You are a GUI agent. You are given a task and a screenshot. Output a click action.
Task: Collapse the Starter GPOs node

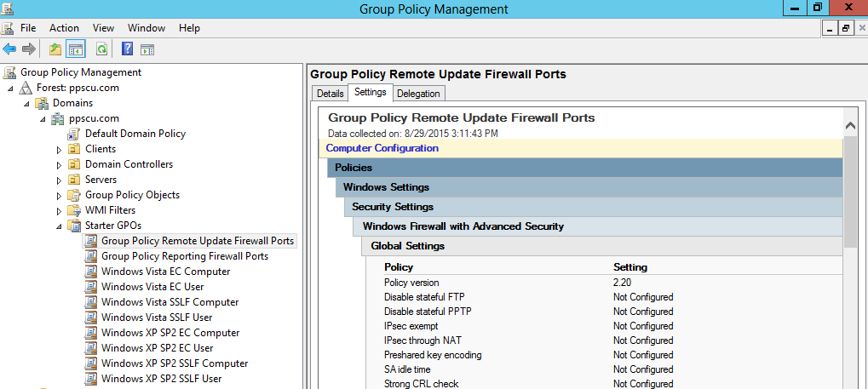pyautogui.click(x=60, y=226)
